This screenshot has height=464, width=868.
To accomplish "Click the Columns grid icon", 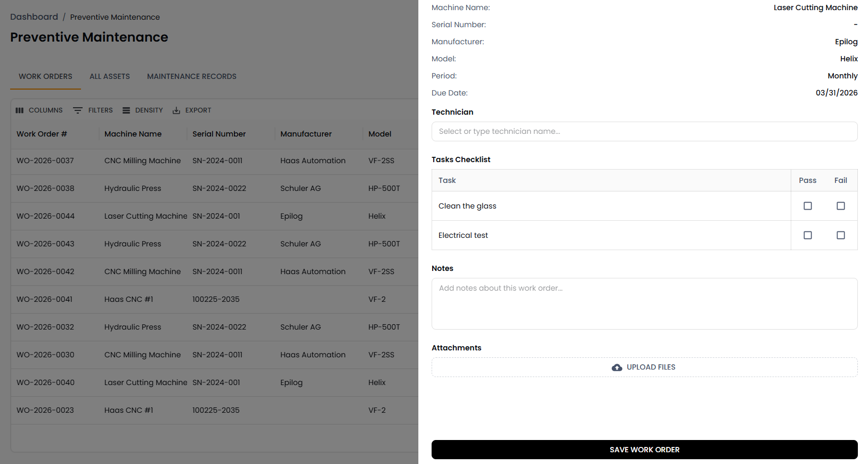I will [20, 110].
